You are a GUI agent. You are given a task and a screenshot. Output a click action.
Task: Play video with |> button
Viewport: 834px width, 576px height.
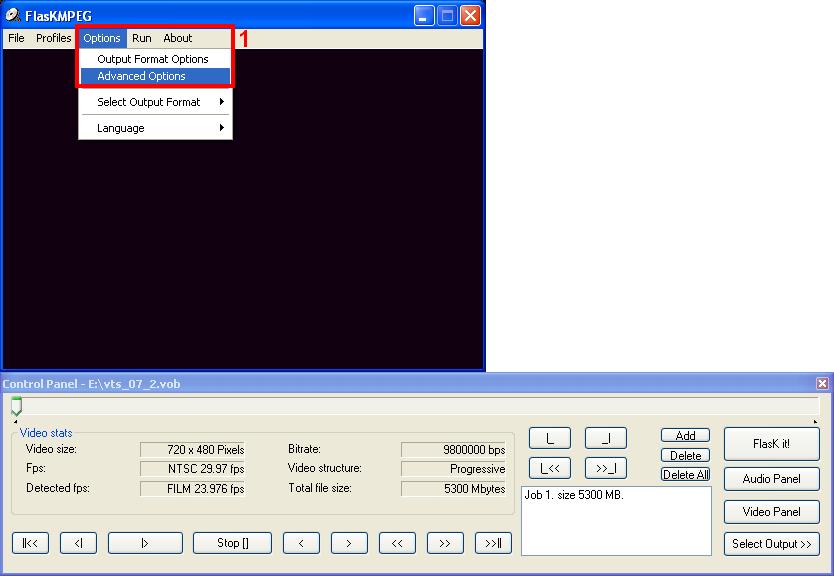[x=145, y=543]
